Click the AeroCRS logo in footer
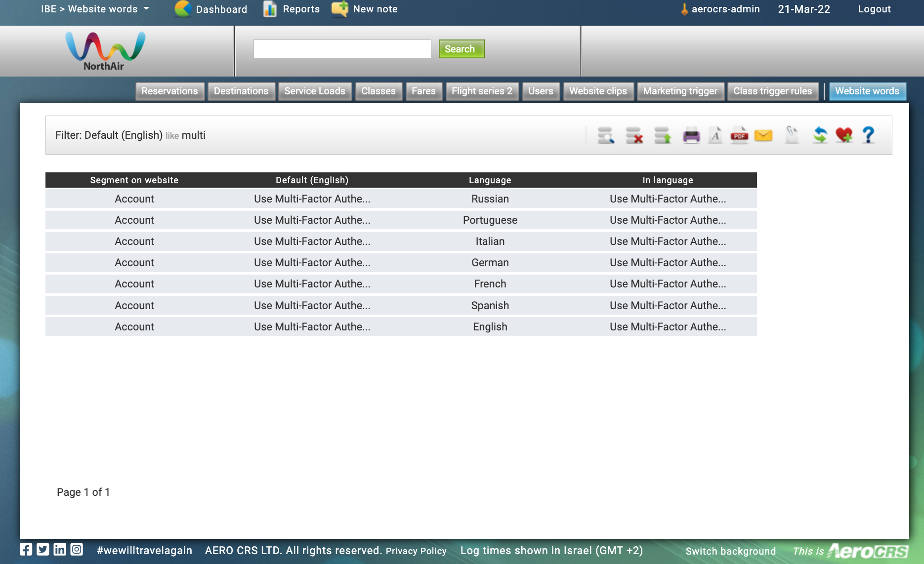Image resolution: width=924 pixels, height=564 pixels. (868, 551)
